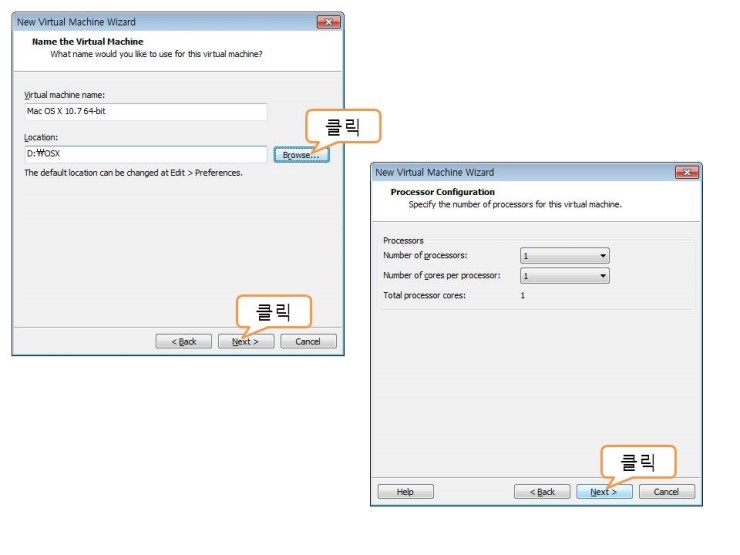This screenshot has width=740, height=555.
Task: Focus the Location path field showing D:\OSX
Action: click(x=145, y=154)
